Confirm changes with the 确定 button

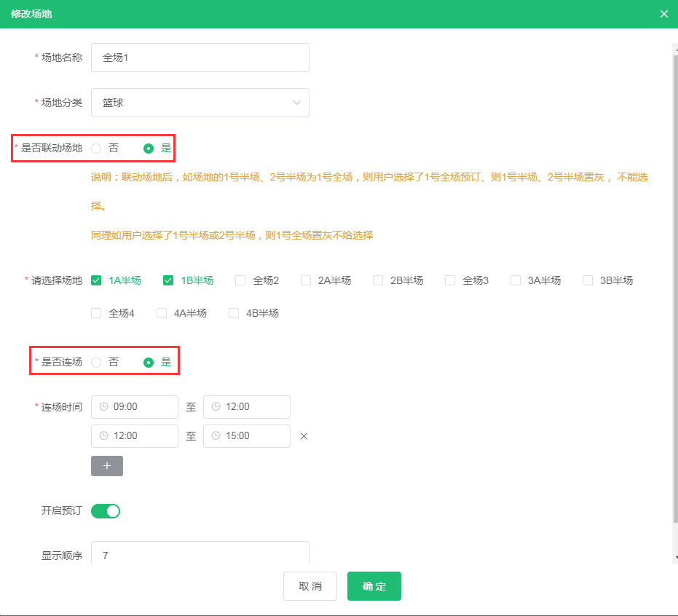point(374,586)
